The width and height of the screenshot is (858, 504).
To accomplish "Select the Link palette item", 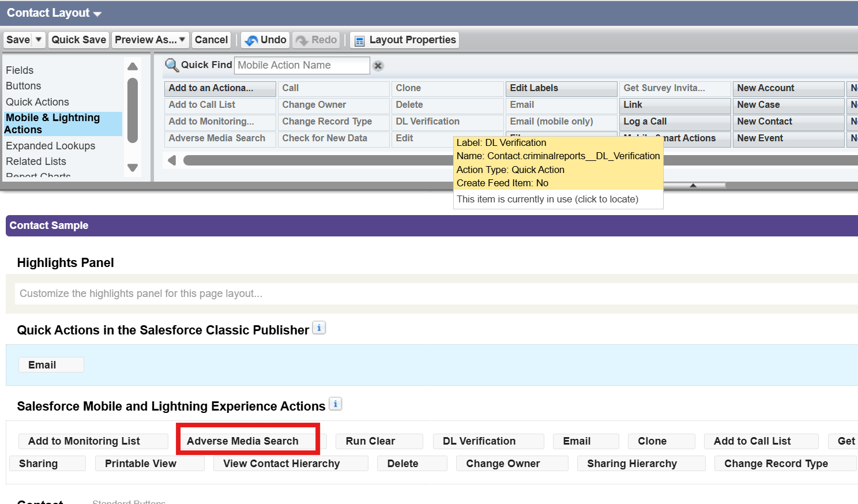I will coord(675,105).
